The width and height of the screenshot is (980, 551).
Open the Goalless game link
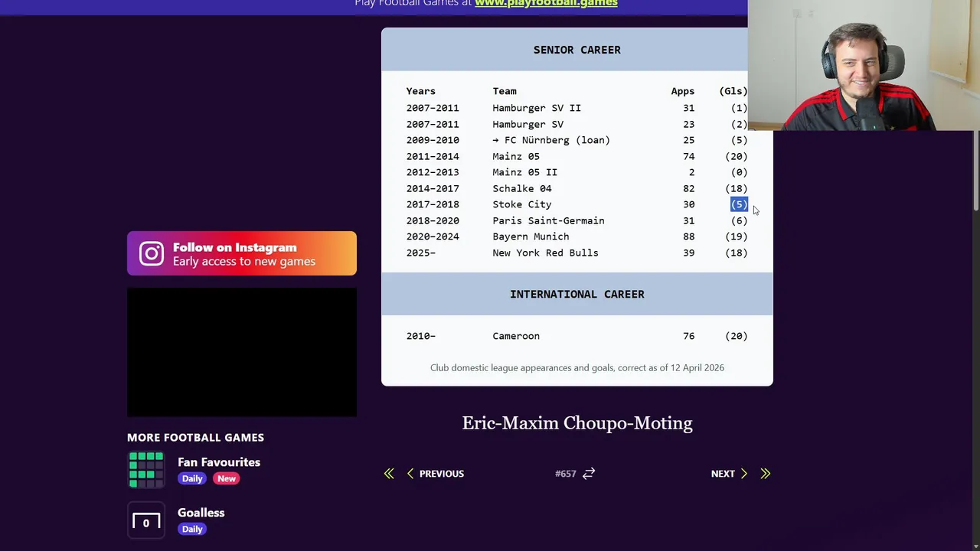pos(201,513)
